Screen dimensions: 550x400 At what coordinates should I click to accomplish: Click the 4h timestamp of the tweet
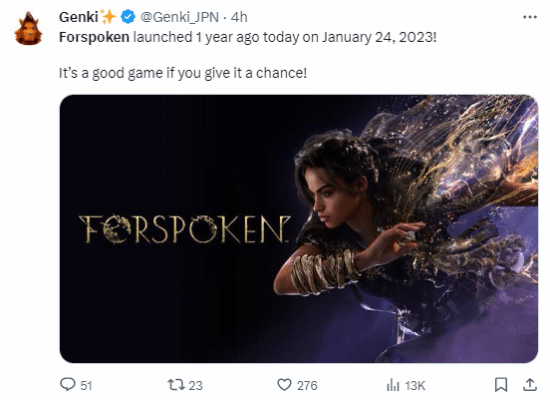coord(239,17)
